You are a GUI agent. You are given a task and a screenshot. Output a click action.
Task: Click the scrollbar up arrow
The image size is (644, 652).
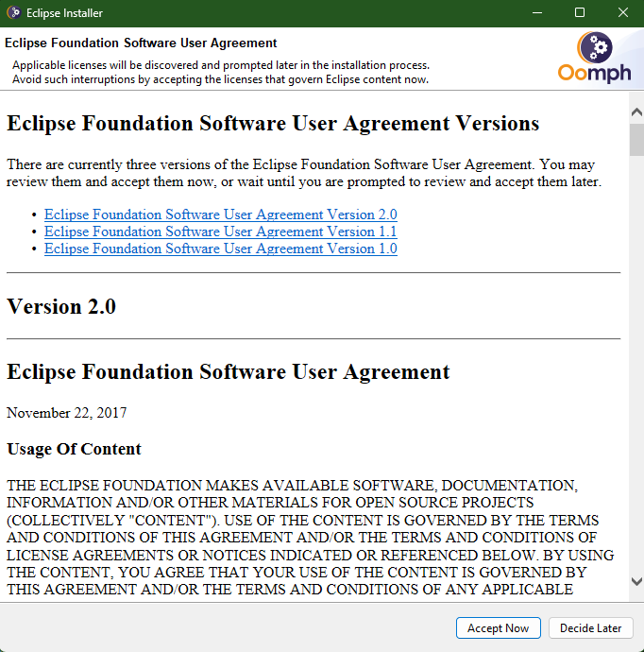636,112
